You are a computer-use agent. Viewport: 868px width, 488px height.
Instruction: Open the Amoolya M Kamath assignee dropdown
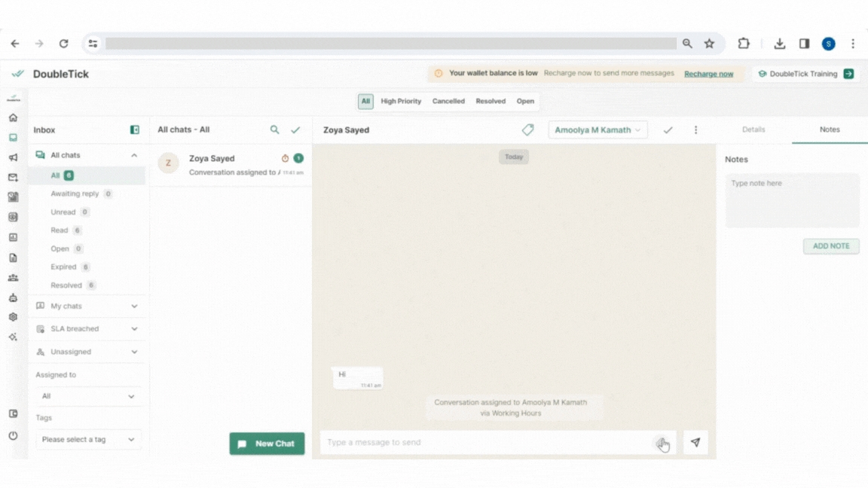(x=598, y=130)
